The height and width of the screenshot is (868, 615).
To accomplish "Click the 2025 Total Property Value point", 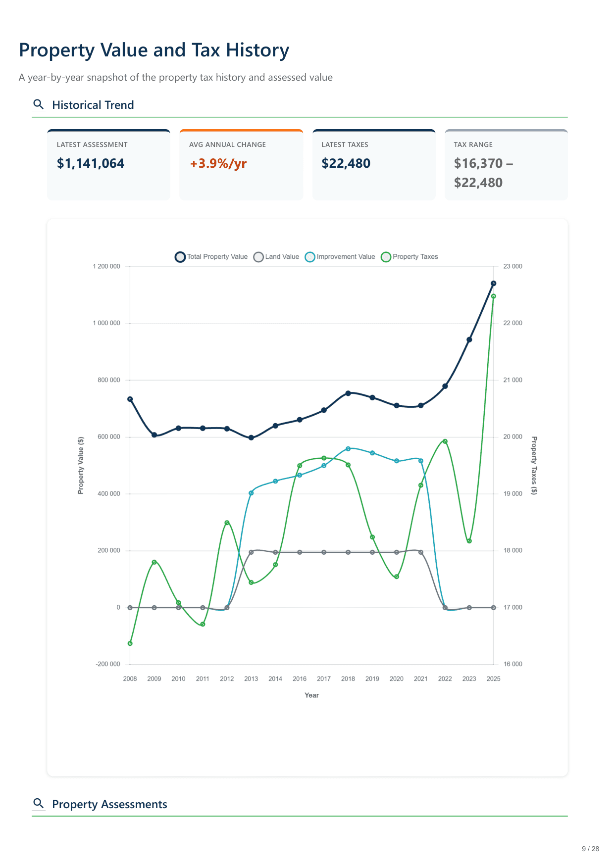I will pos(493,284).
